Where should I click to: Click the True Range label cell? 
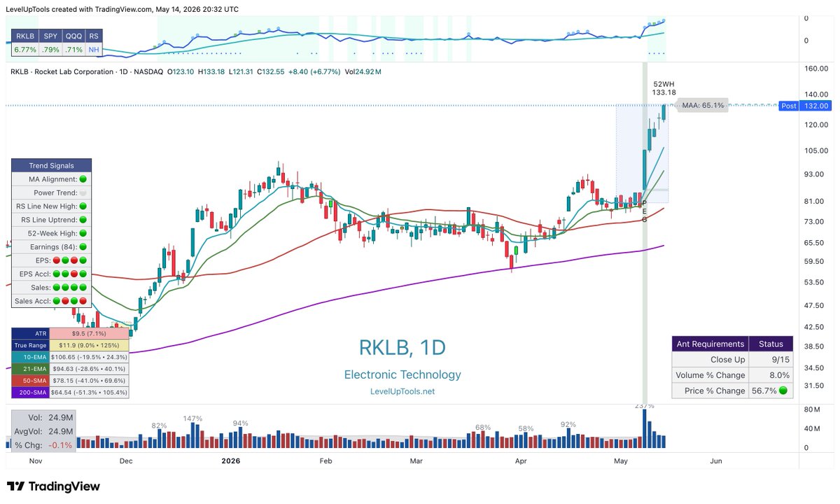click(30, 345)
